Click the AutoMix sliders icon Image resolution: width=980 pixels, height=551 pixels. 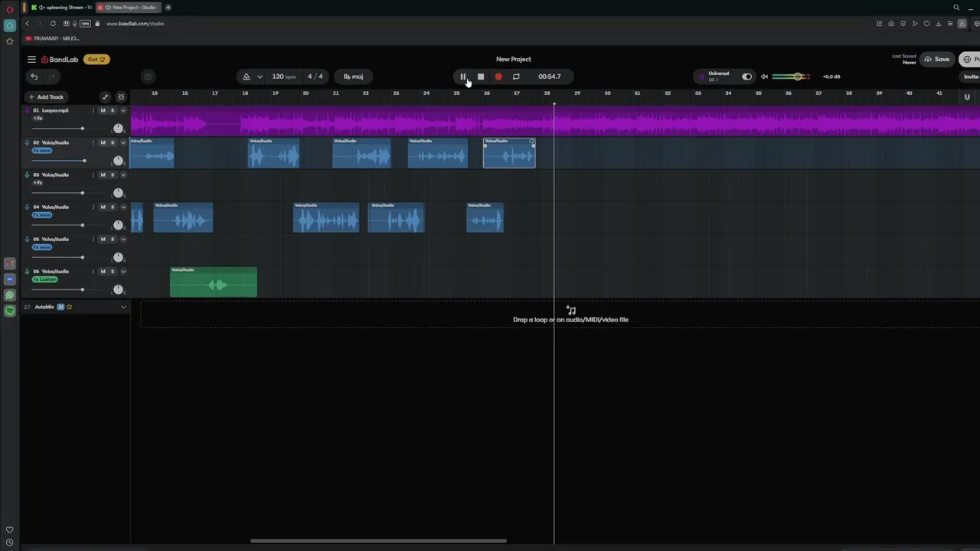pos(27,307)
